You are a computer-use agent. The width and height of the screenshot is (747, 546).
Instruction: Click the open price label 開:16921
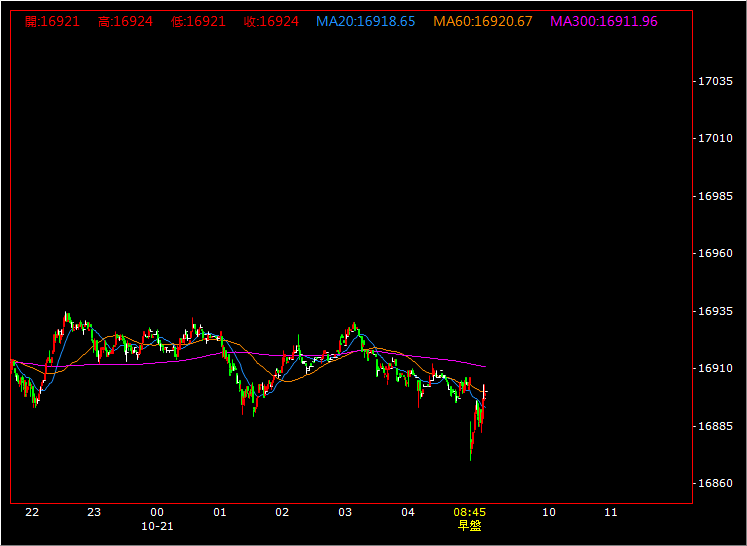coord(52,21)
